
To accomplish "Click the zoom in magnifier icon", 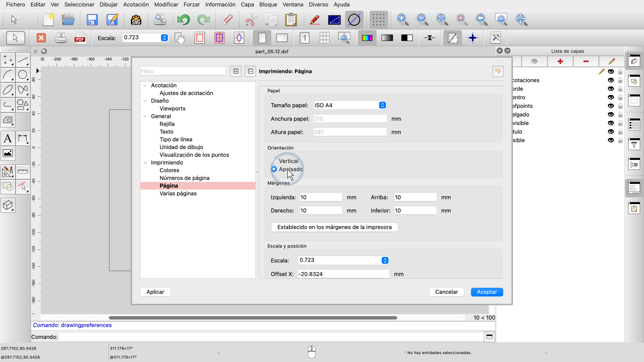I will pos(402,19).
